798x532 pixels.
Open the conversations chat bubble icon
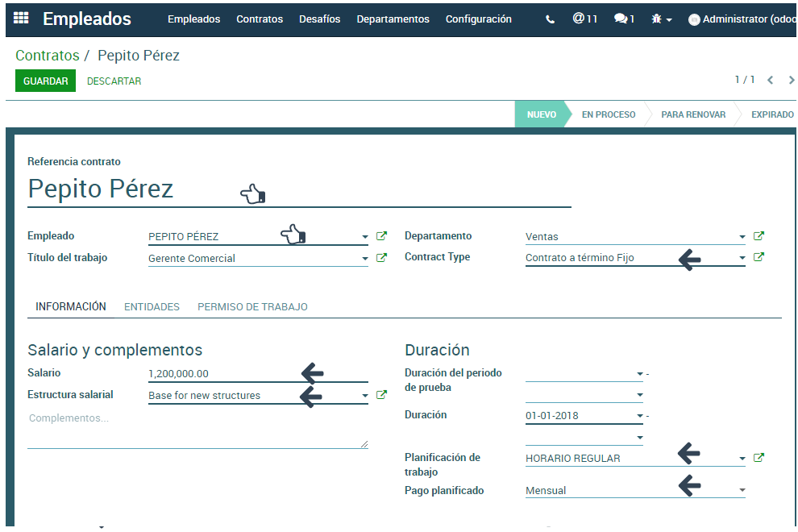(624, 19)
